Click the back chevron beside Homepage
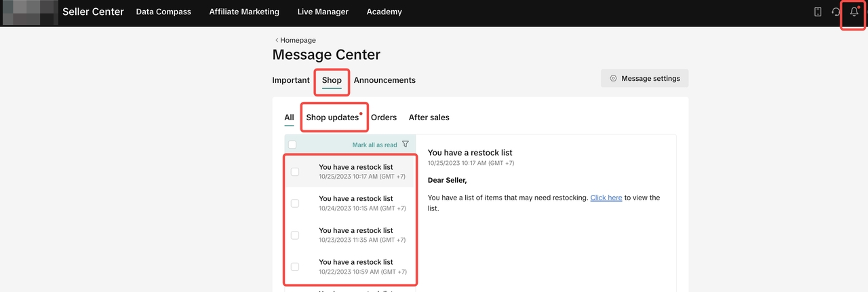868x292 pixels. coord(276,40)
